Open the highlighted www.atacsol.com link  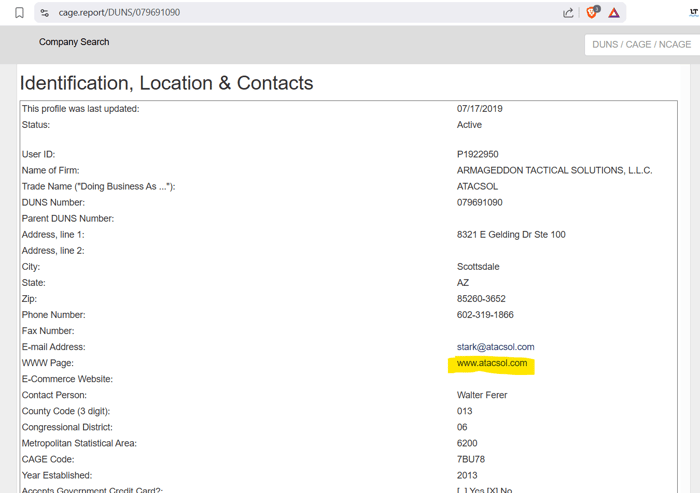click(x=492, y=363)
